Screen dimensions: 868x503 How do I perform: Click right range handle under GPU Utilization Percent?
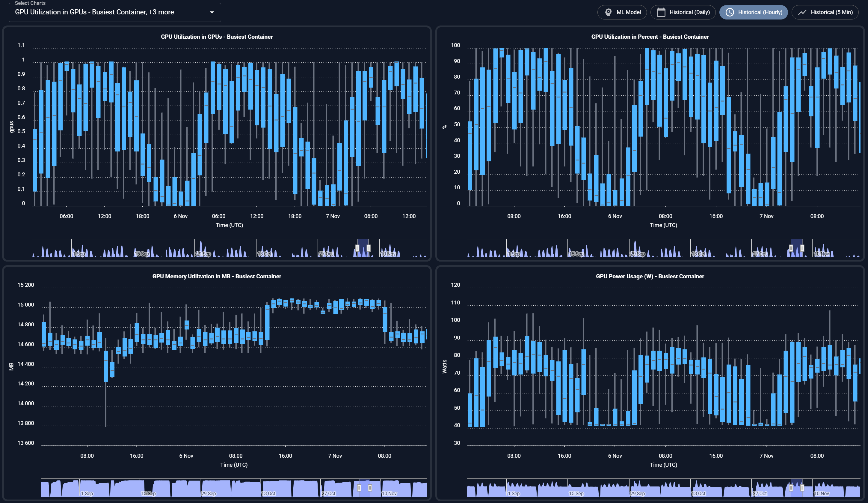click(x=802, y=248)
